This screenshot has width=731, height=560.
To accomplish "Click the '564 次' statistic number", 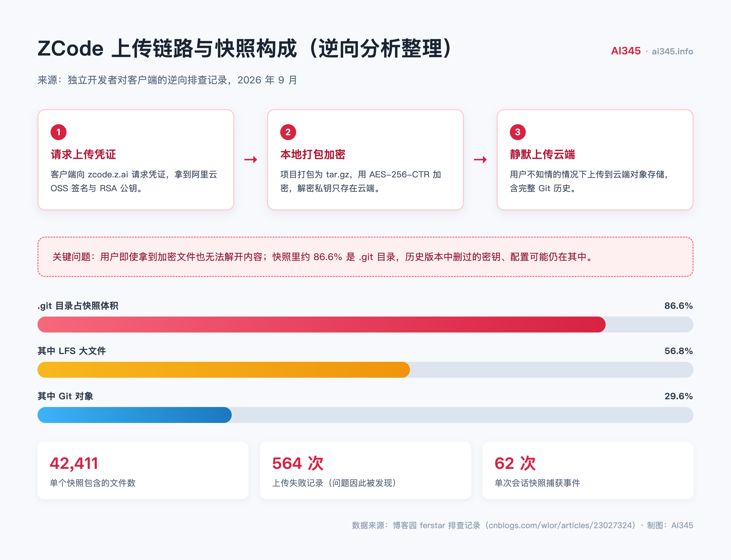I will pyautogui.click(x=298, y=463).
